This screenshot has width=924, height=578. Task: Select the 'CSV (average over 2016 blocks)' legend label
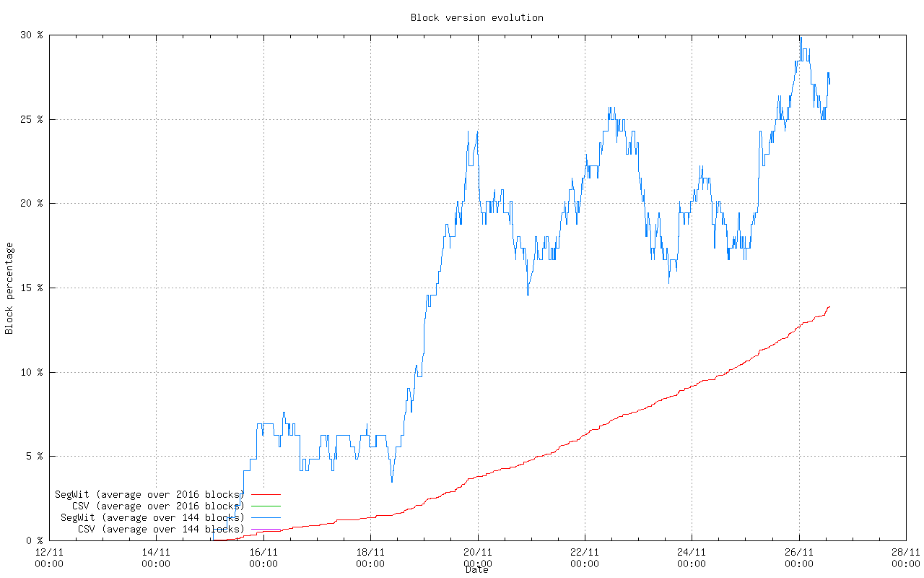[x=158, y=506]
